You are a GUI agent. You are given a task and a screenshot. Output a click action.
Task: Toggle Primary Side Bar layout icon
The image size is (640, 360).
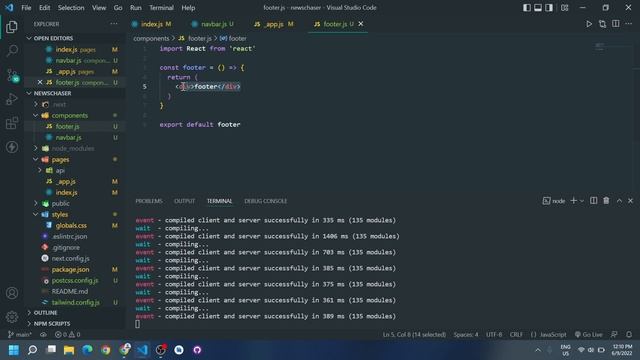click(527, 8)
